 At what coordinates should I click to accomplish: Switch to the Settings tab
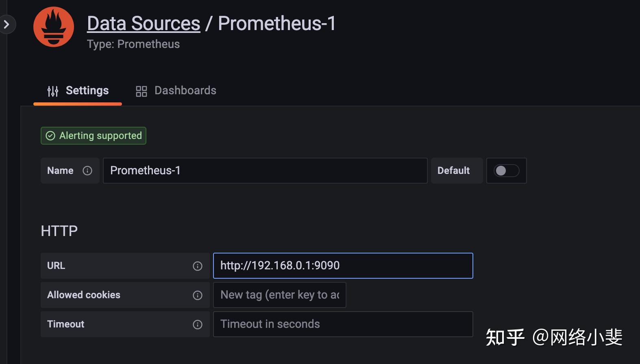tap(78, 91)
